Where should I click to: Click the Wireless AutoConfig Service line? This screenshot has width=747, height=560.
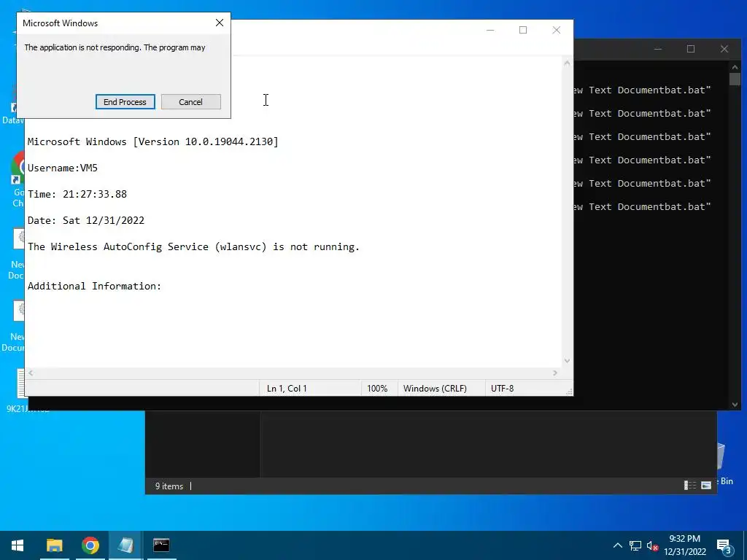[193, 246]
